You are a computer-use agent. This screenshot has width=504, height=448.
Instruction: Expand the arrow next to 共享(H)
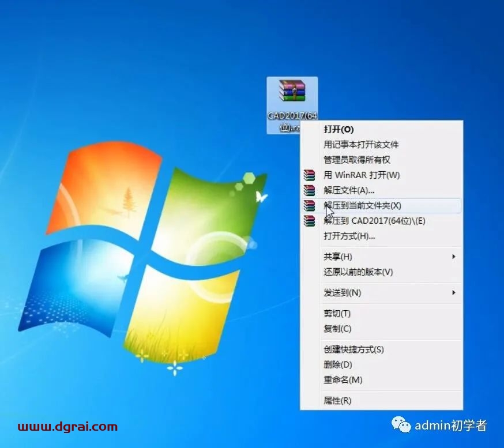pos(453,257)
